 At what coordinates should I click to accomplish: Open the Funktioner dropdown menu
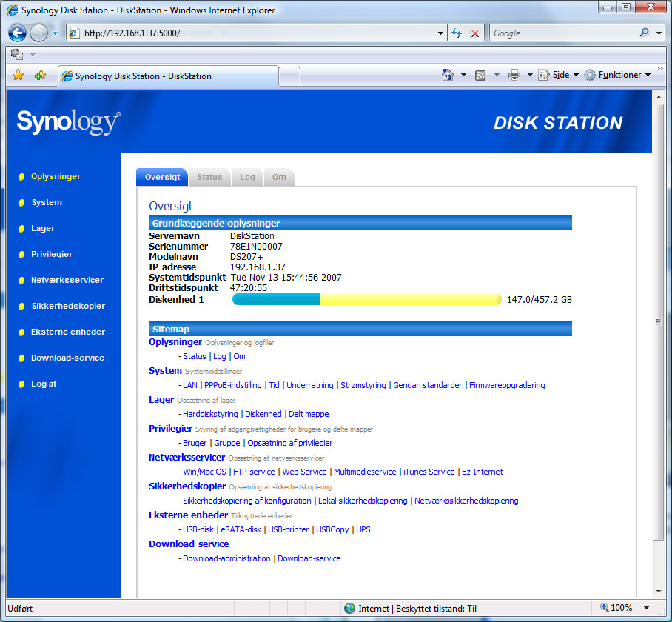tap(617, 75)
